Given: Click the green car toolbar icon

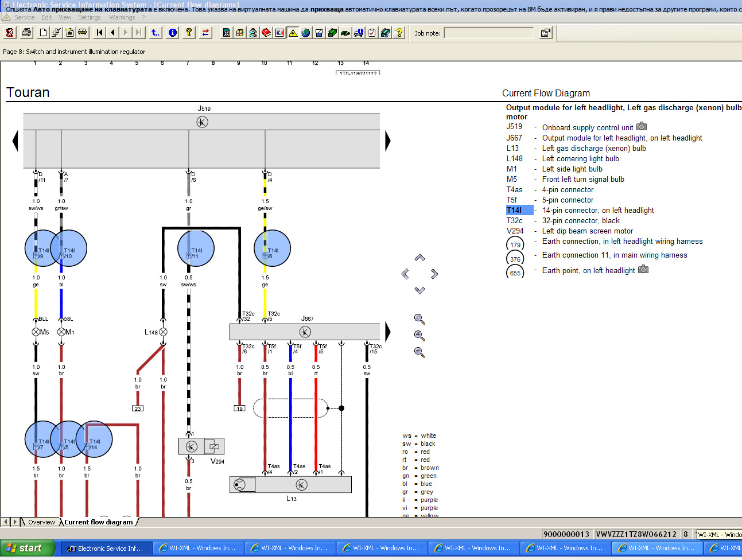Looking at the screenshot, I should tap(332, 33).
